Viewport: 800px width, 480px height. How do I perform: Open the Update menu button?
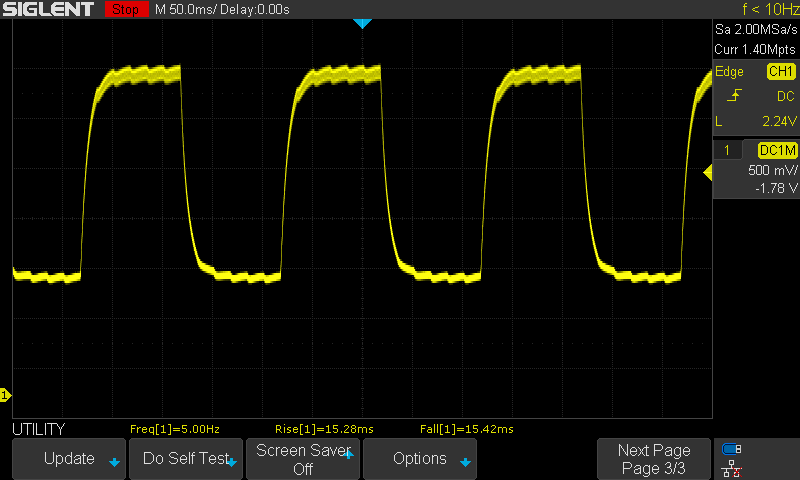click(x=69, y=459)
